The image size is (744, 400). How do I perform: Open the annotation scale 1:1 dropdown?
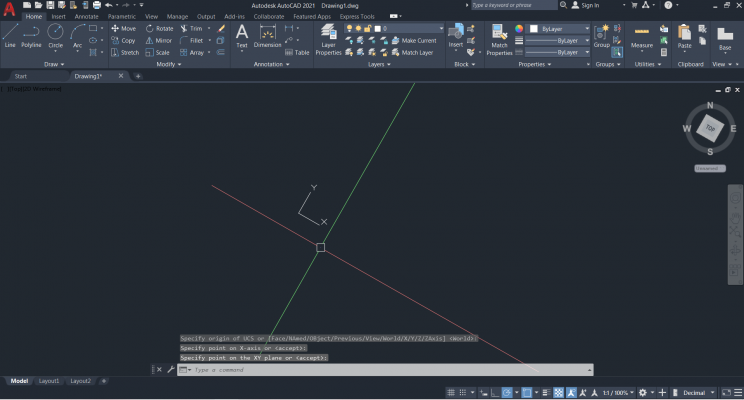616,393
